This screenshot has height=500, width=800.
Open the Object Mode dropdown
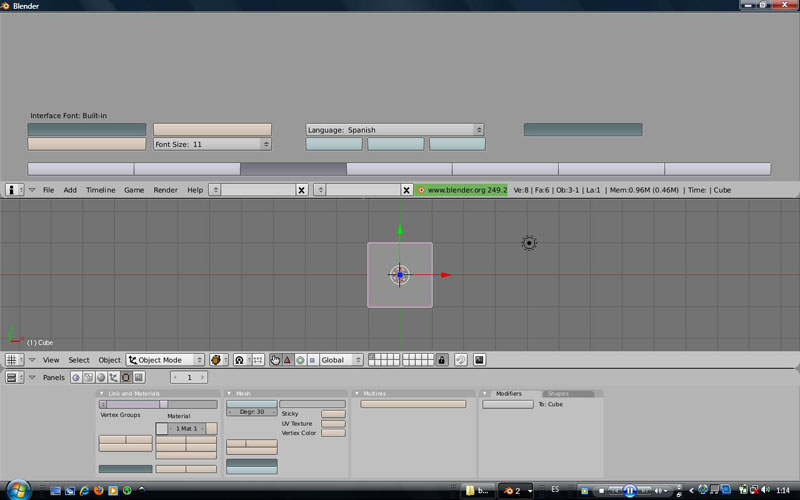[165, 360]
